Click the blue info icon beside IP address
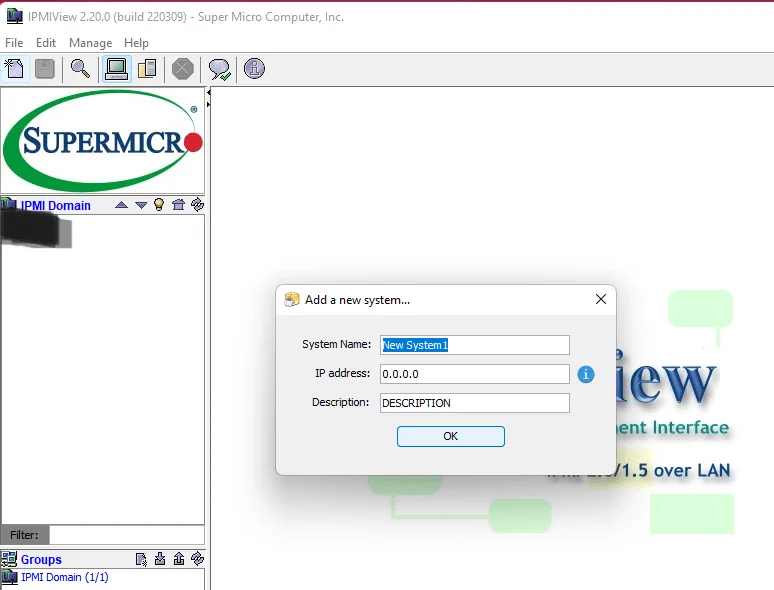 click(x=586, y=374)
